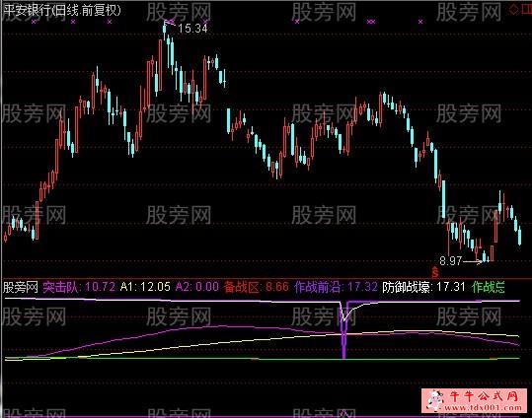The width and height of the screenshot is (532, 418).
Task: Click the chart title 平安银行(日线.前复权)
Action: pos(62,11)
